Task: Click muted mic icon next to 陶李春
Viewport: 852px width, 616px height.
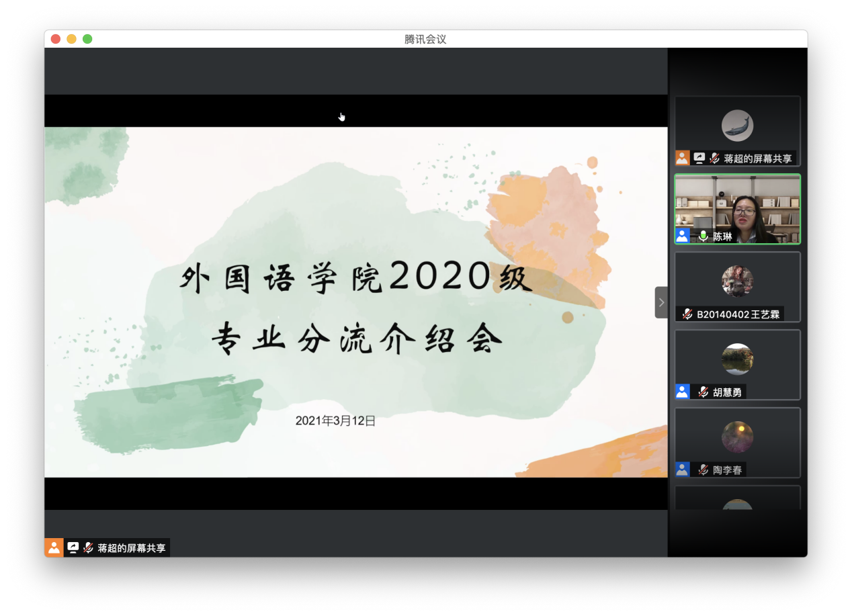Action: [703, 470]
